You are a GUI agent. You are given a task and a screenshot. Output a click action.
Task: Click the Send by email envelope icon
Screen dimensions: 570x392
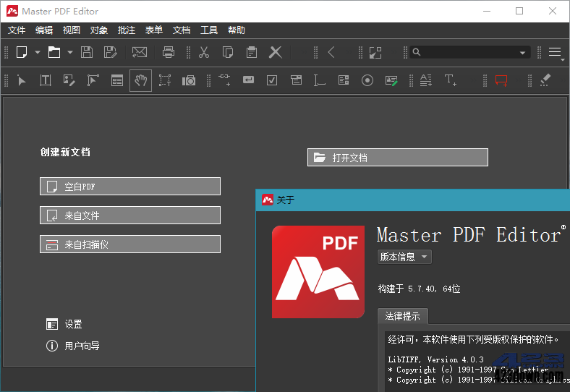tap(140, 52)
